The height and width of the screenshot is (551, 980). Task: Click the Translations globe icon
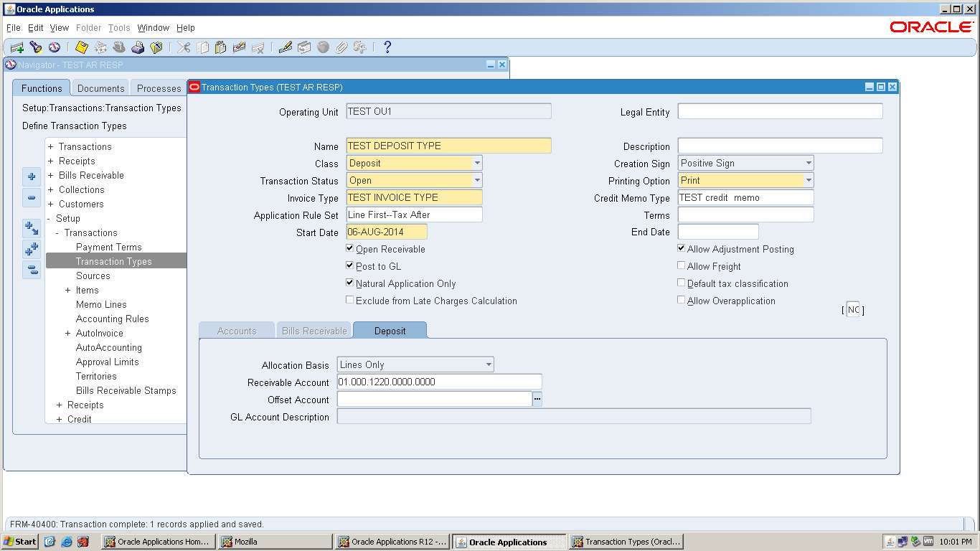(323, 47)
